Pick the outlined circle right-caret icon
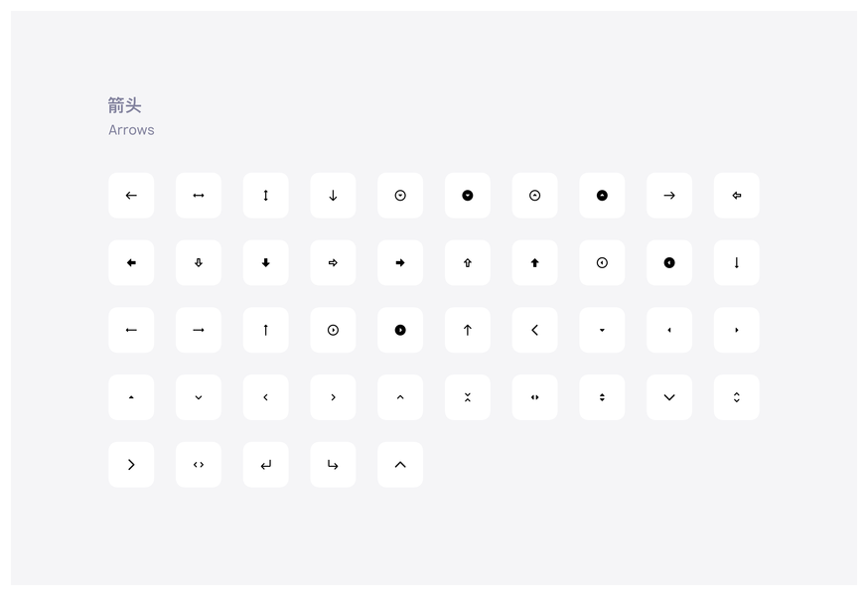This screenshot has width=868, height=596. click(x=333, y=330)
